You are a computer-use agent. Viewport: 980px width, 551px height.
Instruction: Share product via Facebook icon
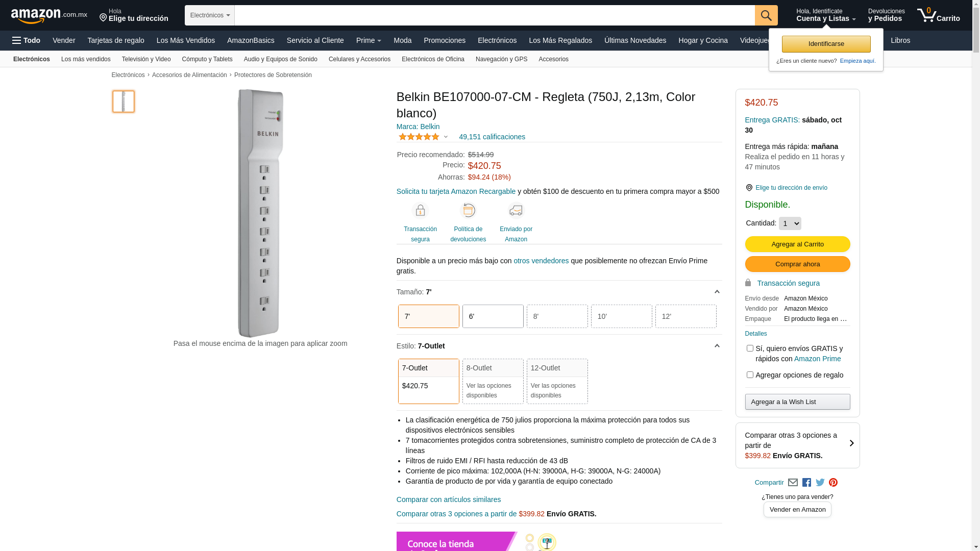pos(806,483)
